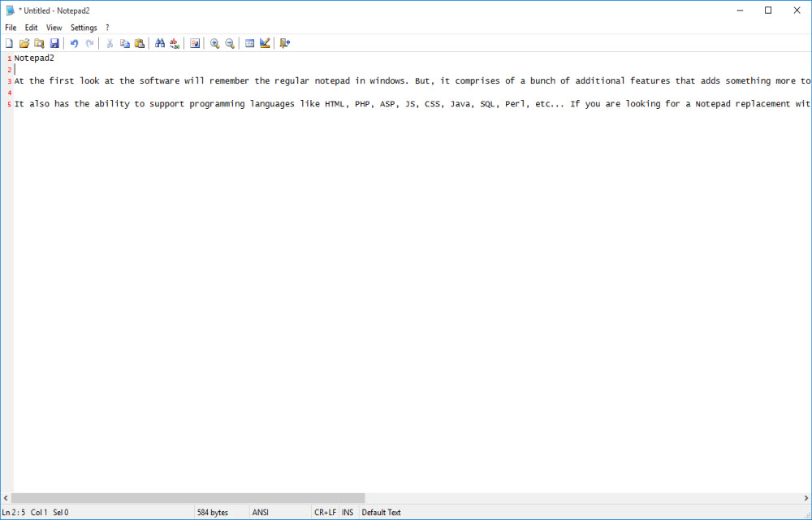Click line 3 starting 'At the first look'

pyautogui.click(x=412, y=80)
